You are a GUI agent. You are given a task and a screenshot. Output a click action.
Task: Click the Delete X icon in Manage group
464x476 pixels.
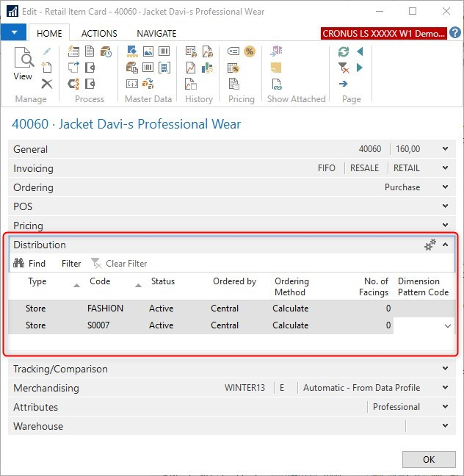47,84
